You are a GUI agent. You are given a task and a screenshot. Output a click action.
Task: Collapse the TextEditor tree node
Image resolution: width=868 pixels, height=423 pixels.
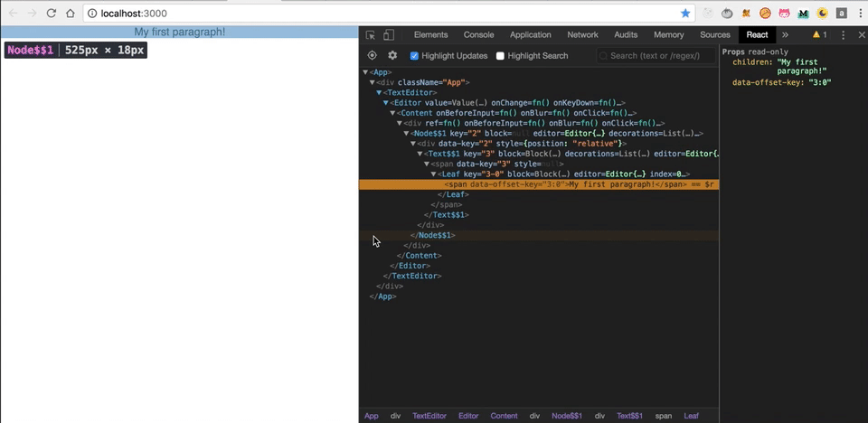point(379,93)
